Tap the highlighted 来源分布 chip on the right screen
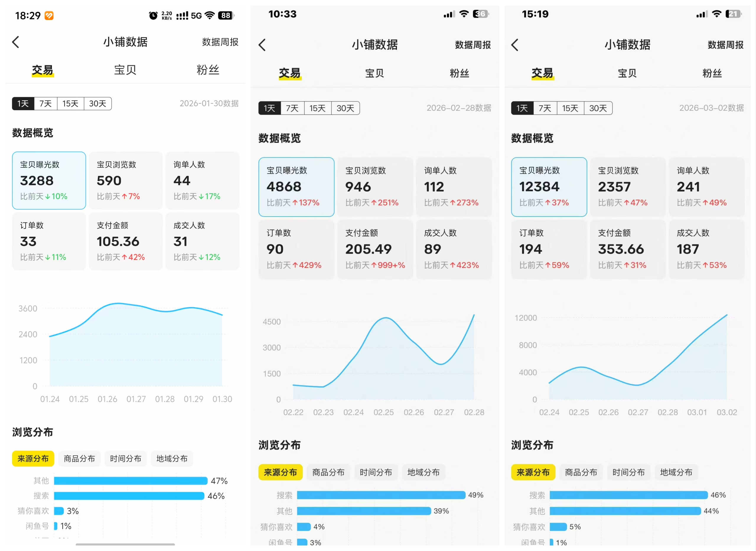Screen dimensions: 756x551 533,472
